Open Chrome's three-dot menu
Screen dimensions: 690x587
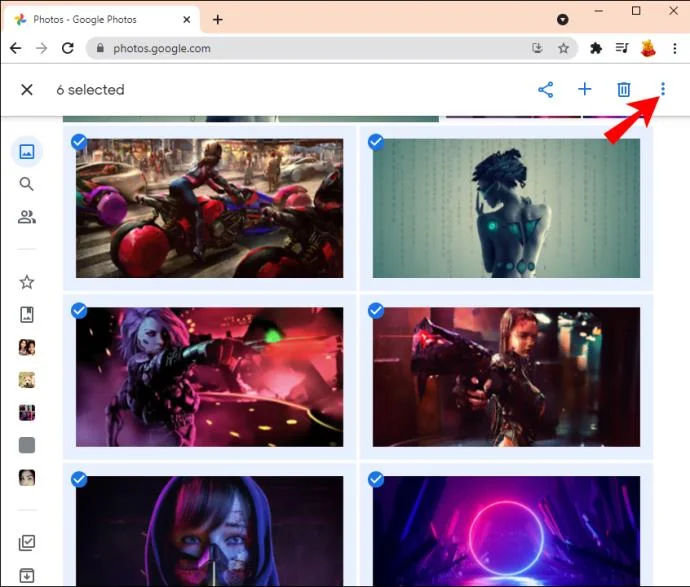(x=675, y=48)
